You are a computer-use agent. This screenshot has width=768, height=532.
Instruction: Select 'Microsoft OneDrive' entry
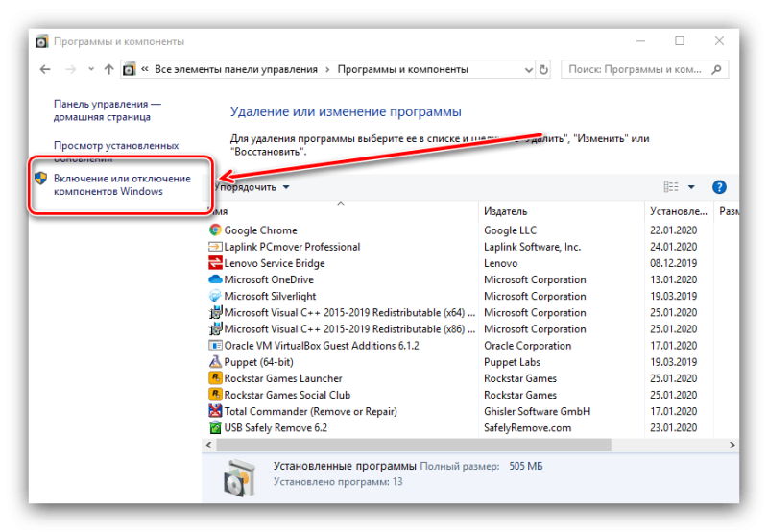click(x=269, y=279)
